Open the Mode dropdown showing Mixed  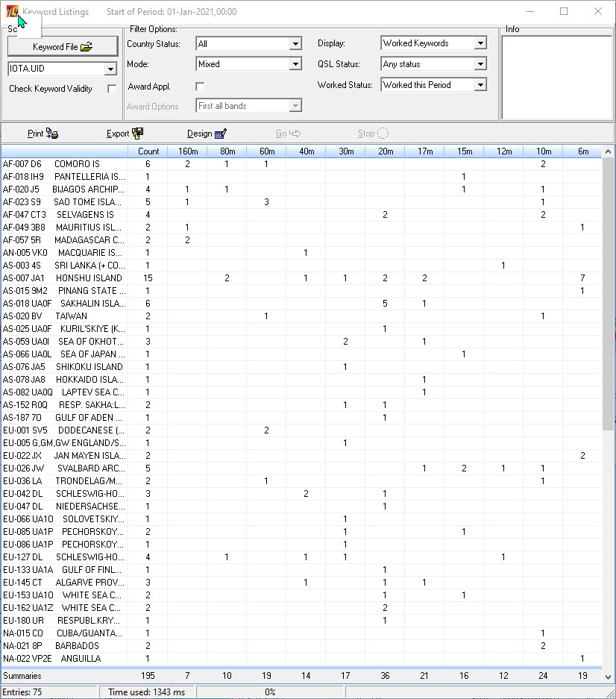(295, 64)
